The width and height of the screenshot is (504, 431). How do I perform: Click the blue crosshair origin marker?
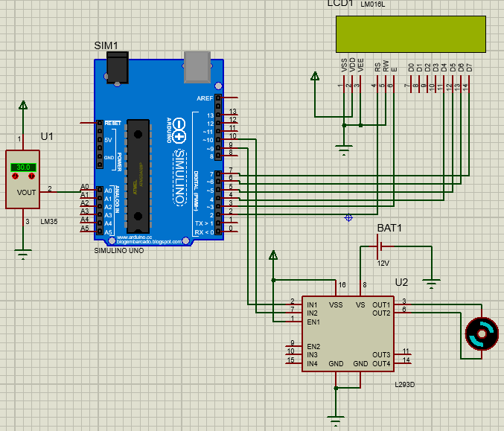[x=348, y=218]
